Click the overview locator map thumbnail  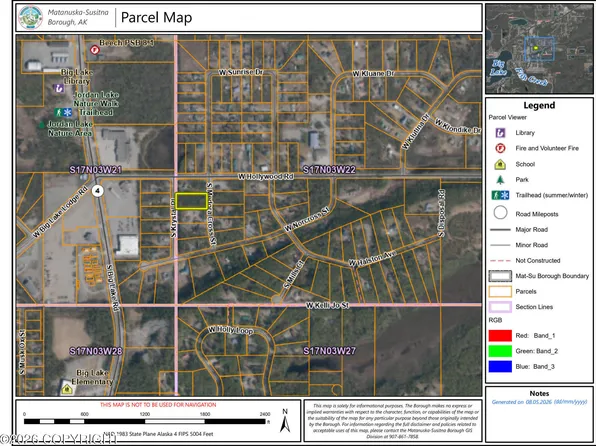pos(539,49)
